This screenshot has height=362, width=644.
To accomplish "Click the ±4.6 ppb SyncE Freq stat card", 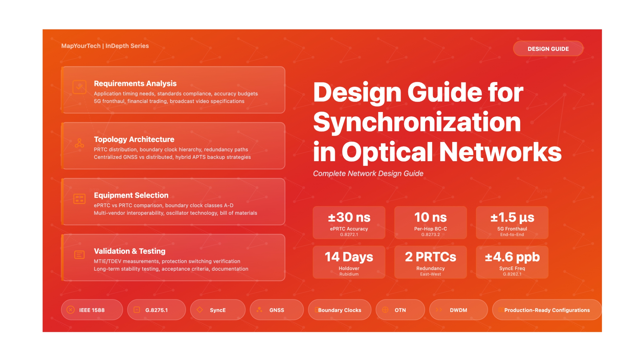I will tap(512, 262).
